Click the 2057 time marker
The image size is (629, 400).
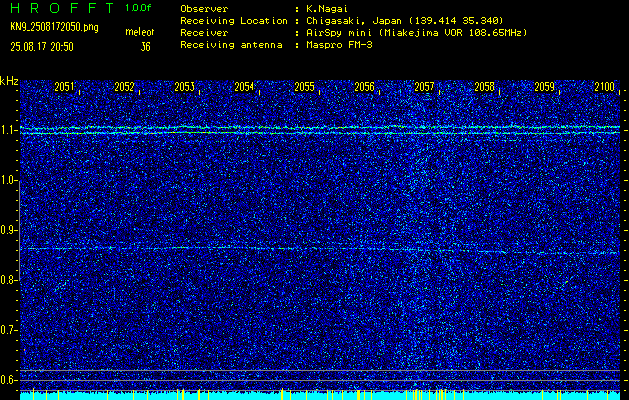tap(424, 87)
